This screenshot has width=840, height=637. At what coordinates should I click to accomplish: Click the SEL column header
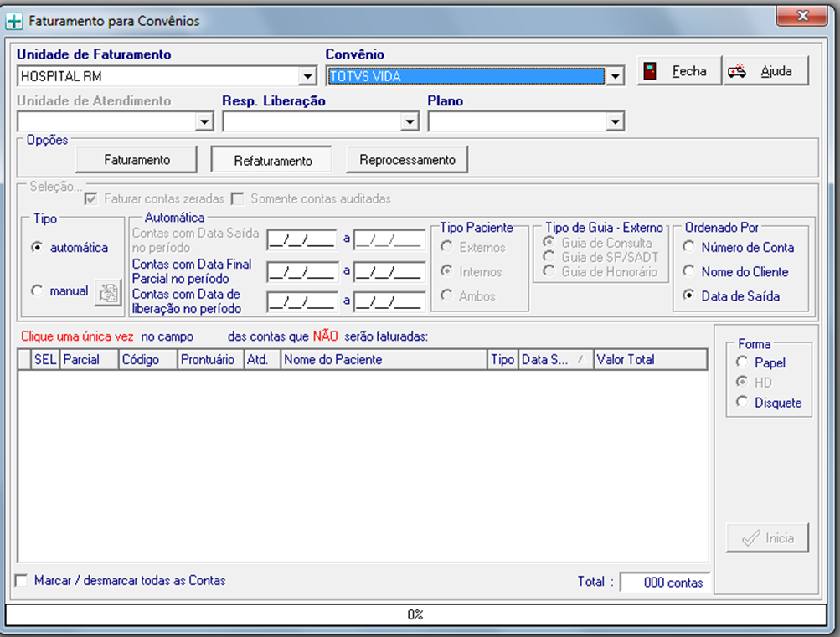(45, 359)
